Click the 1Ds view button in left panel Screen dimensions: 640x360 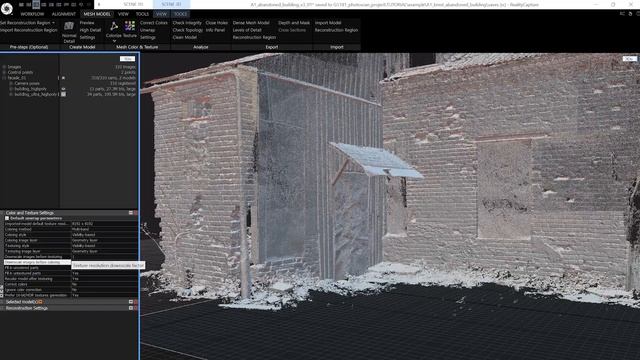127,59
